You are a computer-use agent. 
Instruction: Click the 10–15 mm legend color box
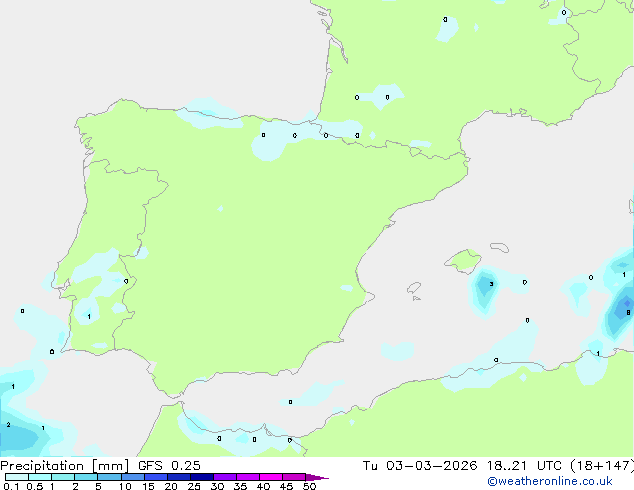pyautogui.click(x=132, y=477)
